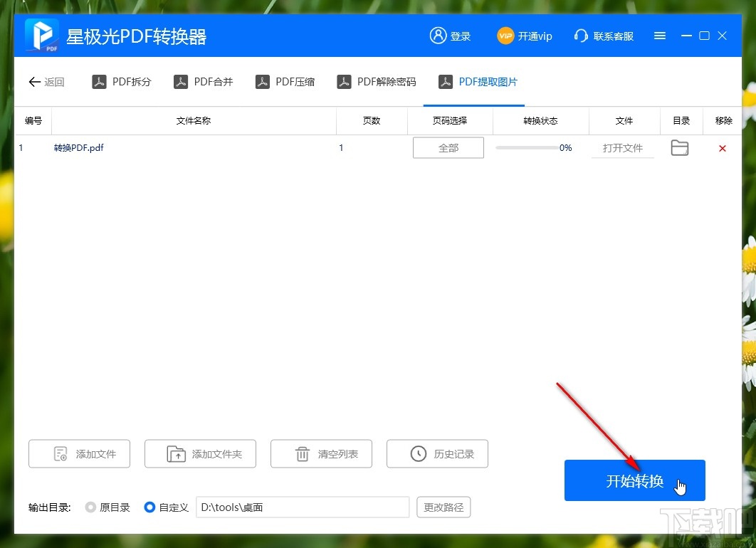Click the 星极光PDF转换器 logo icon
Viewport: 756px width, 548px height.
coord(39,34)
